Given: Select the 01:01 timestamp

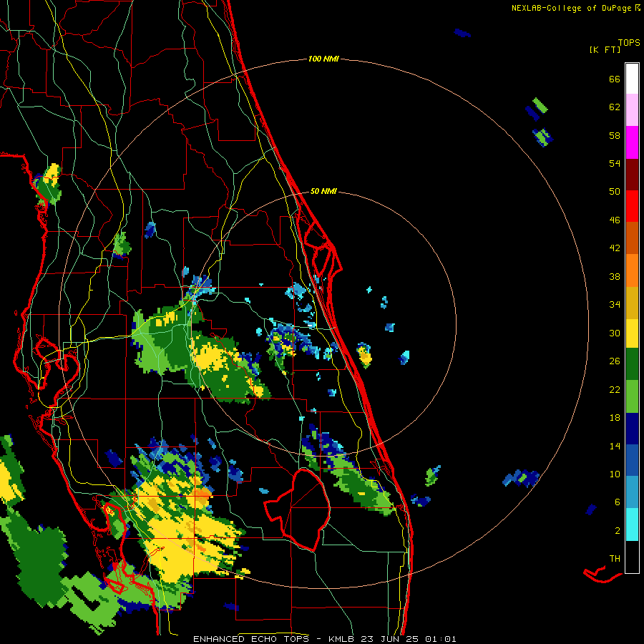Looking at the screenshot, I should pos(441,639).
